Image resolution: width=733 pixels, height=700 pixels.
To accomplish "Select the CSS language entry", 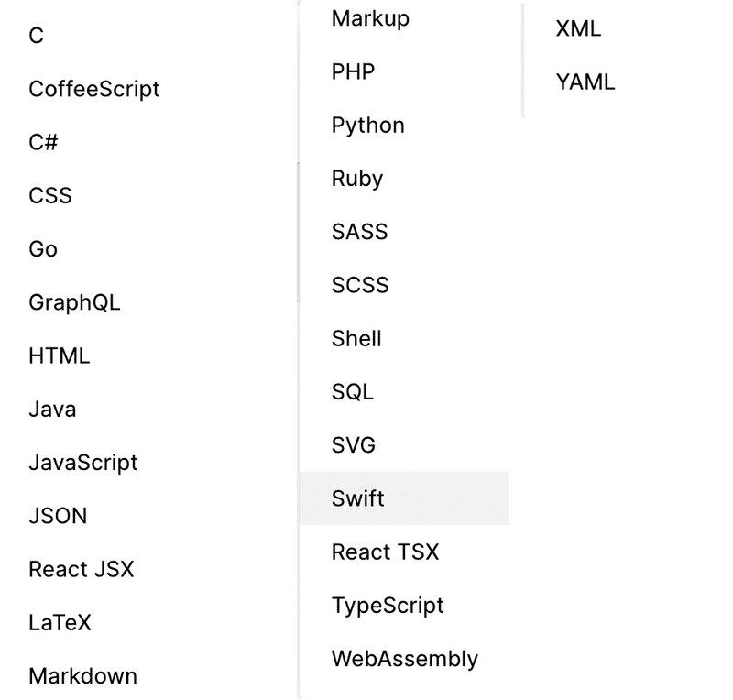I will tap(50, 195).
